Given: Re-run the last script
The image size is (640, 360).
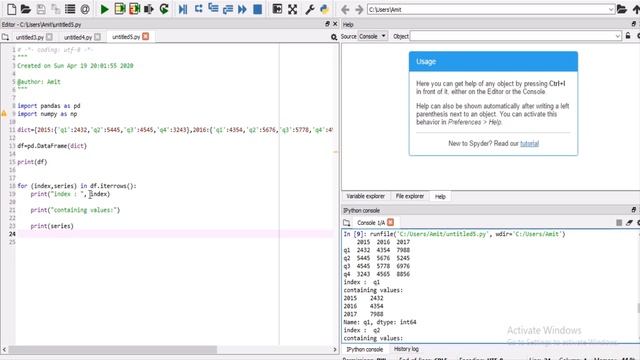Looking at the screenshot, I should (164, 9).
